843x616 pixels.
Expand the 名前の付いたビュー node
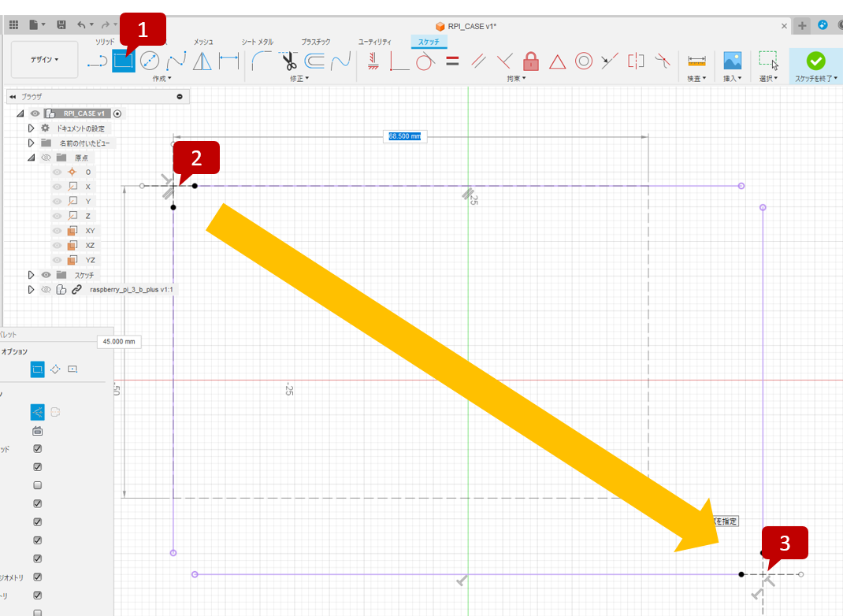31,143
